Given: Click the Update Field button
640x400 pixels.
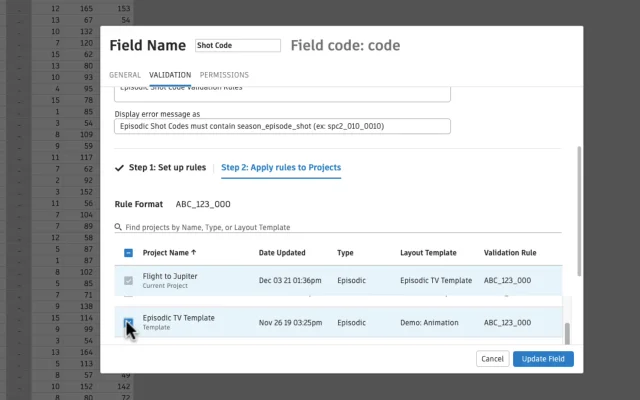Looking at the screenshot, I should [x=543, y=358].
